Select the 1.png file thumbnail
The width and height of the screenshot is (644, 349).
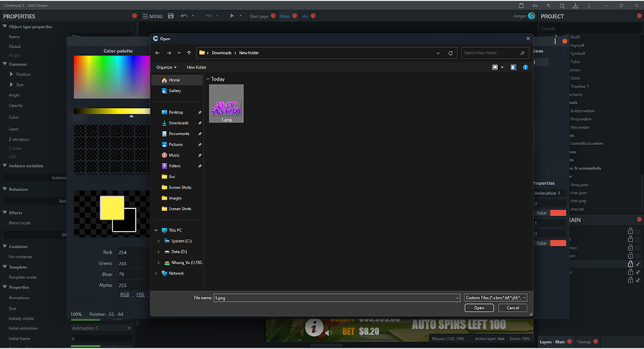coord(226,104)
